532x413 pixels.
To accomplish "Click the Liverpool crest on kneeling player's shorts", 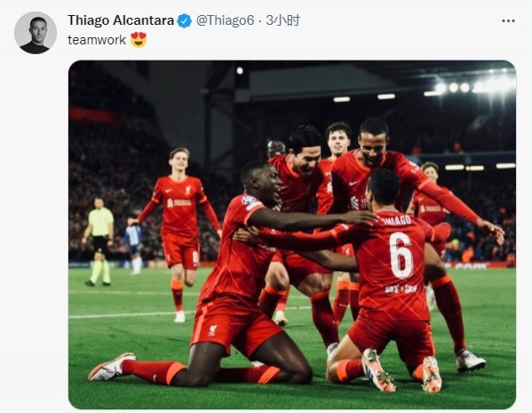I will [x=213, y=330].
